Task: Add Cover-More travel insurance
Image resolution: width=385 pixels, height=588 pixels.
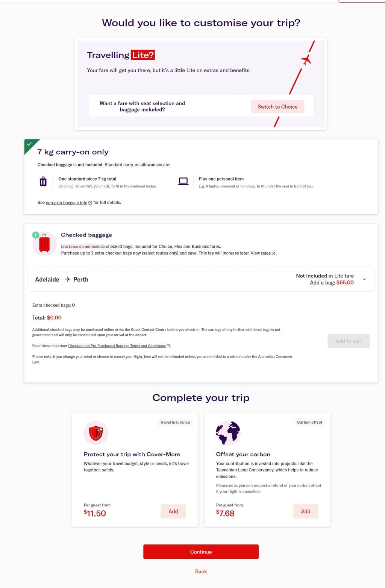Action: tap(173, 511)
